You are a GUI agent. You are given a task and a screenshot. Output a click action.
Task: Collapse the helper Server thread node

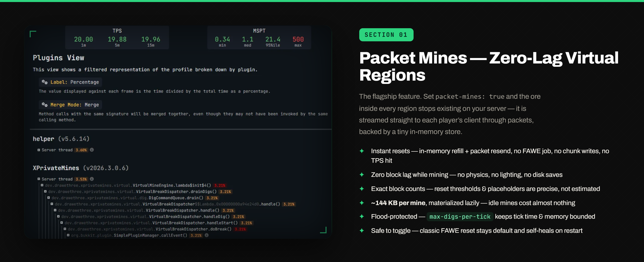point(39,150)
